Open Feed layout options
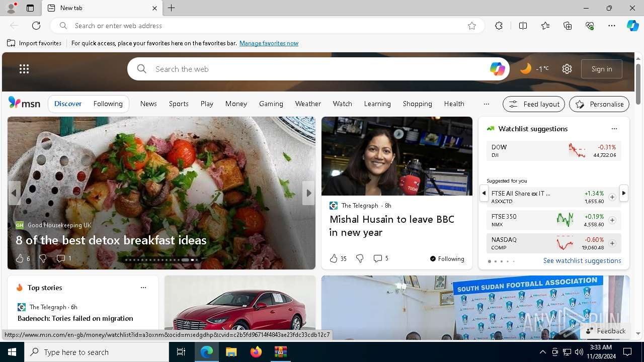This screenshot has width=644, height=362. click(534, 104)
